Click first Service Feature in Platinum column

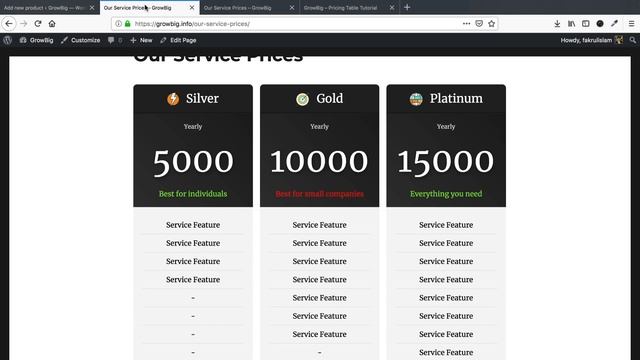[446, 225]
